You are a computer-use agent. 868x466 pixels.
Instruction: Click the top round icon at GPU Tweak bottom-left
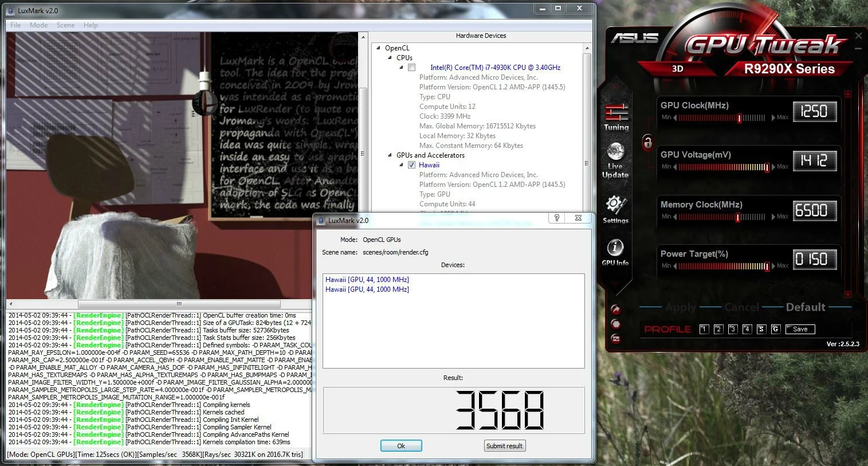click(x=616, y=310)
